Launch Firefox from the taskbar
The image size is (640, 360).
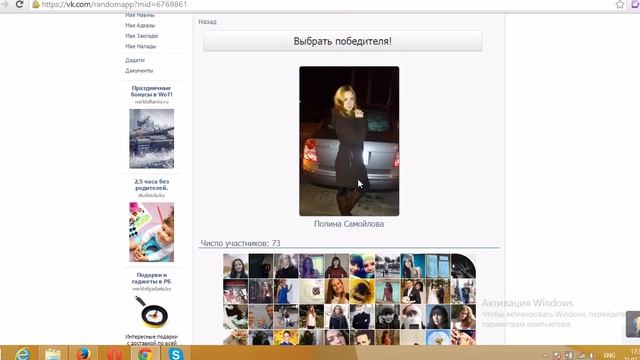[x=83, y=353]
